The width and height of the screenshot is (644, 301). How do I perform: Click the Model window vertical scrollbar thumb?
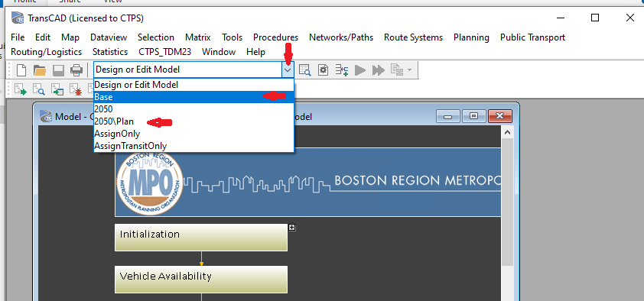507,202
